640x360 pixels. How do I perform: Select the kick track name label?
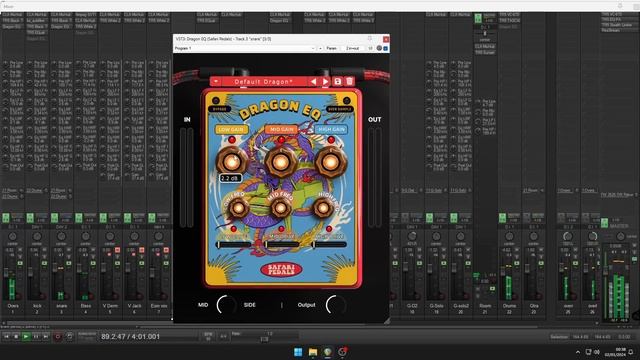(37, 306)
